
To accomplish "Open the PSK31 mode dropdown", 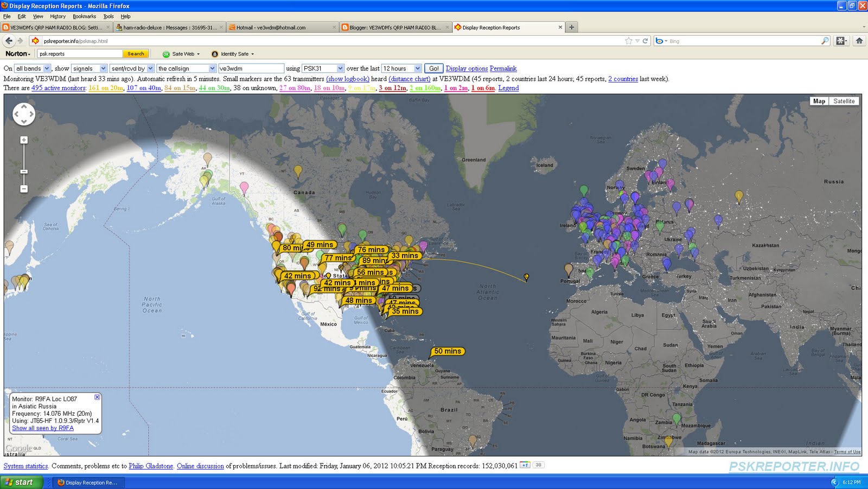I will pos(322,68).
